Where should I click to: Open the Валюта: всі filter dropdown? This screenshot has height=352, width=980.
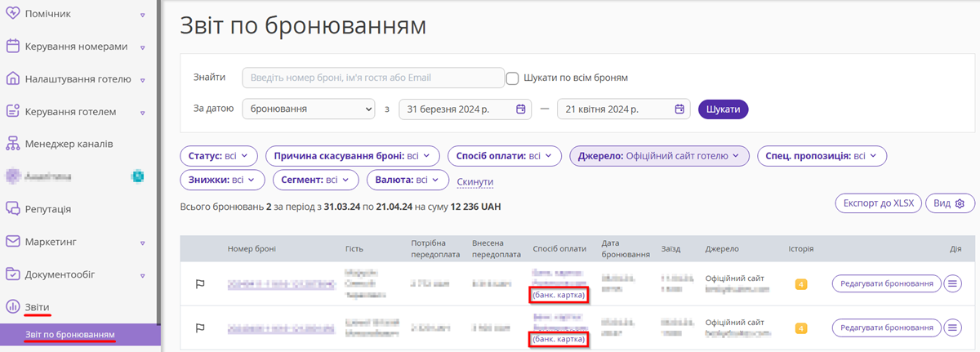click(407, 180)
